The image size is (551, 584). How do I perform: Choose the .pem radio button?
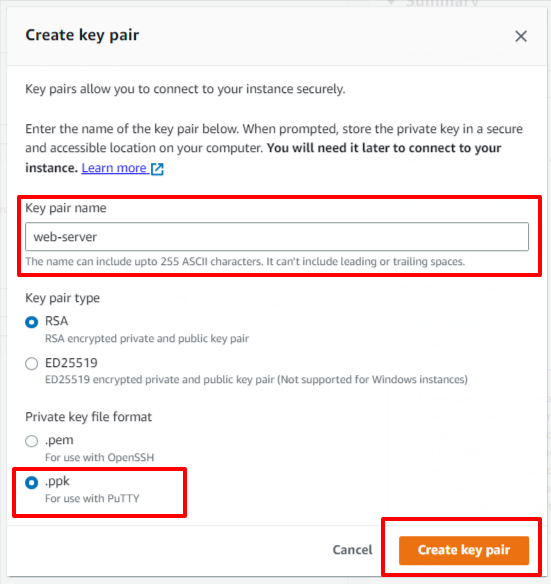coord(32,441)
